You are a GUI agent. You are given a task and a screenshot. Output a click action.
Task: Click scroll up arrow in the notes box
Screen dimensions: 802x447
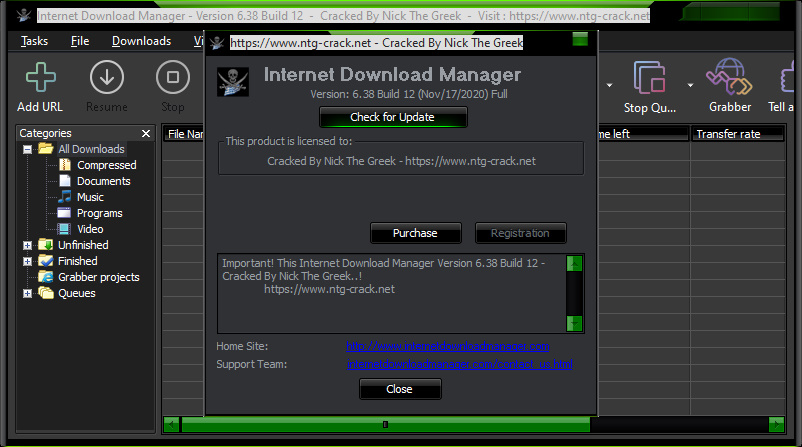574,263
